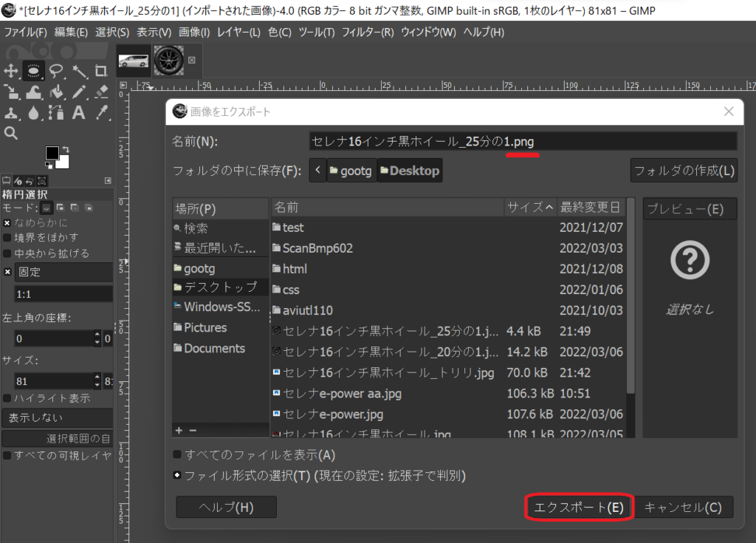Click the black foreground color swatch

(52, 152)
